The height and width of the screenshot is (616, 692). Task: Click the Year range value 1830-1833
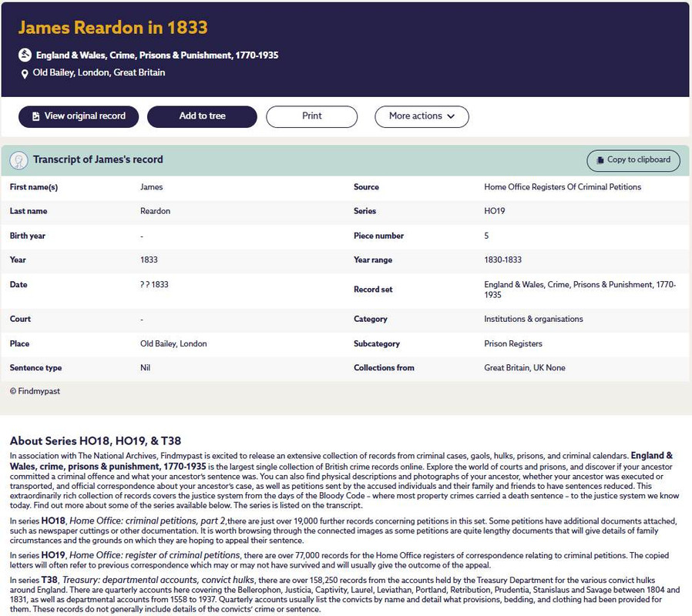point(502,259)
